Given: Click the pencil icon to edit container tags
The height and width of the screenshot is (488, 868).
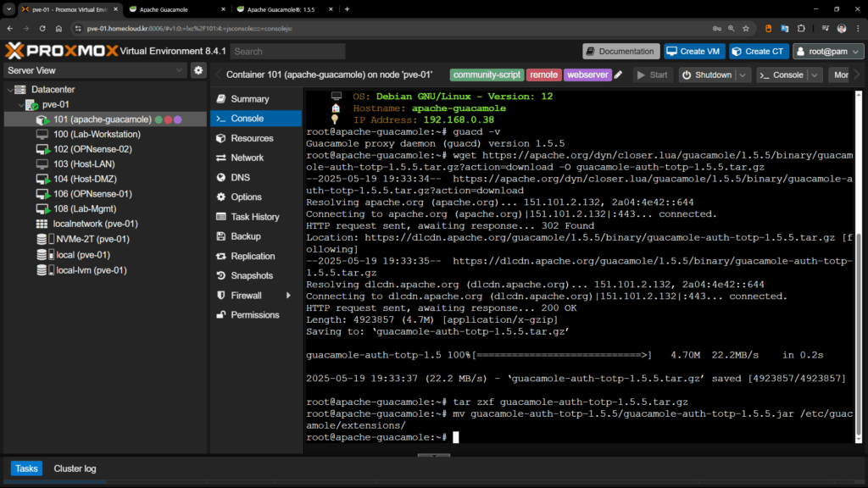Looking at the screenshot, I should point(619,75).
